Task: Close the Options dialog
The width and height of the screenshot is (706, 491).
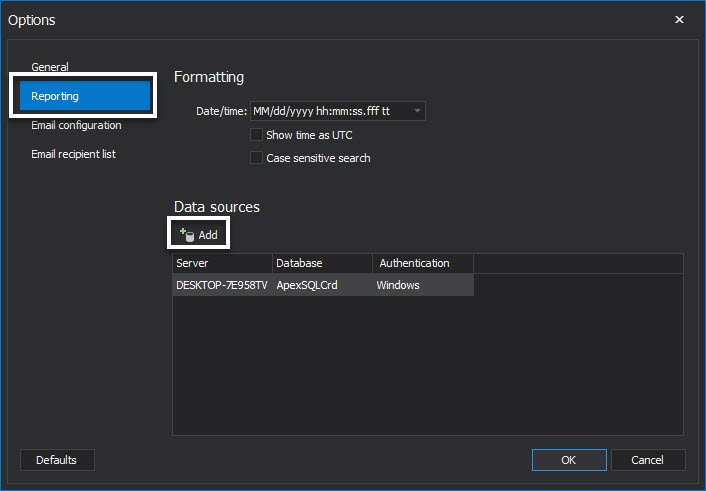Action: click(679, 19)
